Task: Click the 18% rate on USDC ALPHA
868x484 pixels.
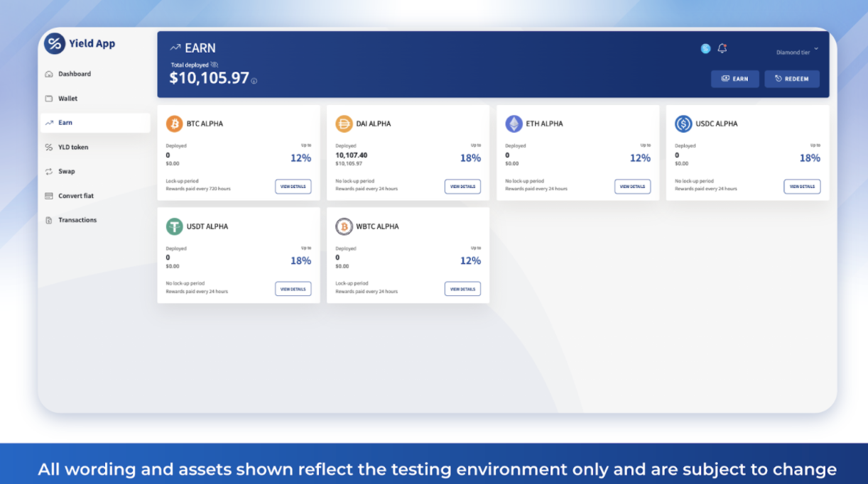Action: click(x=810, y=158)
